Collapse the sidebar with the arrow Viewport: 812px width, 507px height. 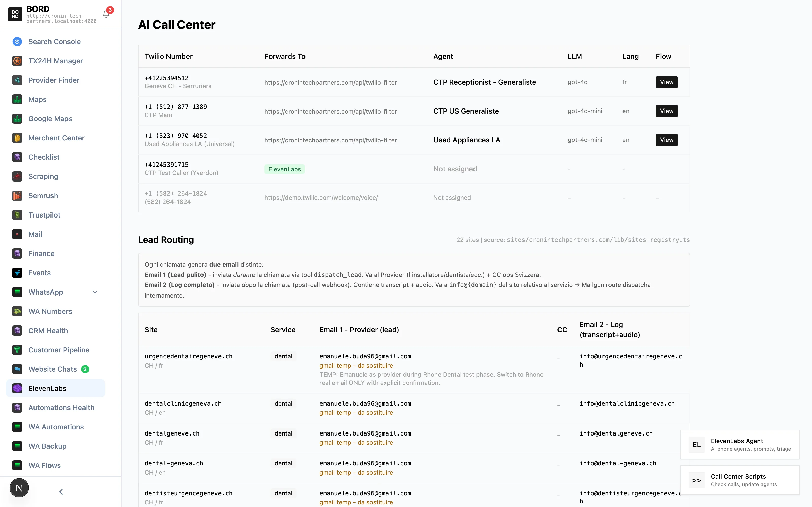[x=61, y=492]
